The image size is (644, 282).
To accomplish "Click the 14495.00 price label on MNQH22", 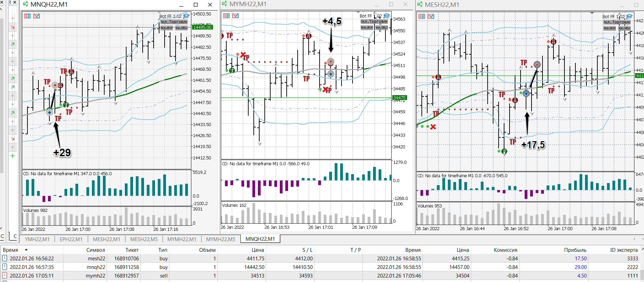I will (202, 27).
